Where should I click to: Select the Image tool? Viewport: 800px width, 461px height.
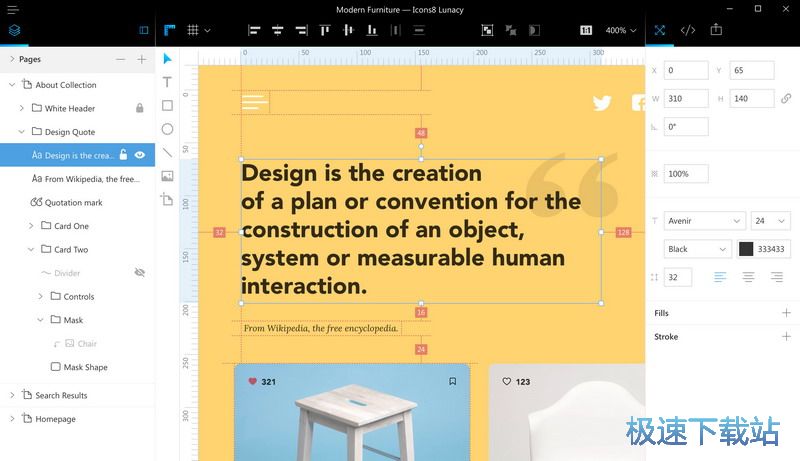click(x=167, y=176)
